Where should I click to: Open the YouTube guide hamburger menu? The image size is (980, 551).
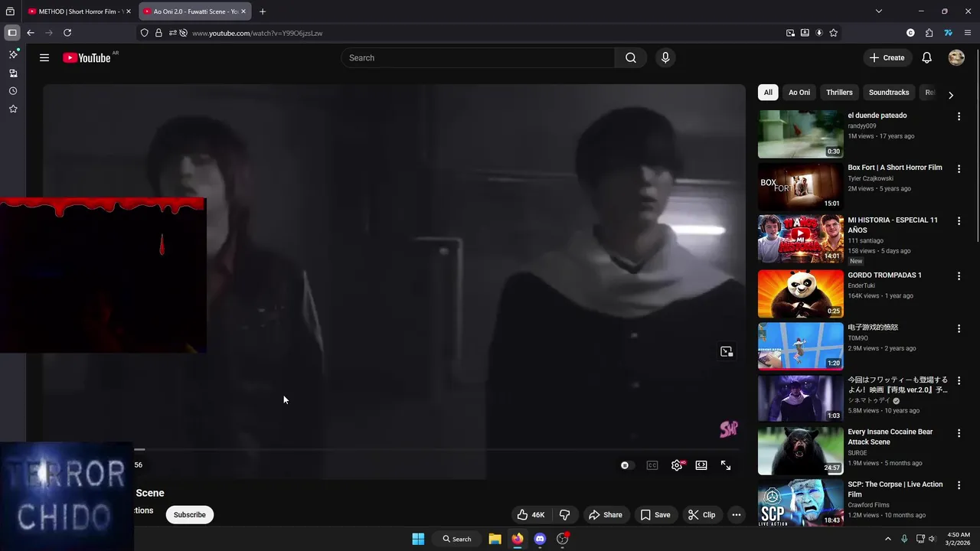pyautogui.click(x=44, y=57)
